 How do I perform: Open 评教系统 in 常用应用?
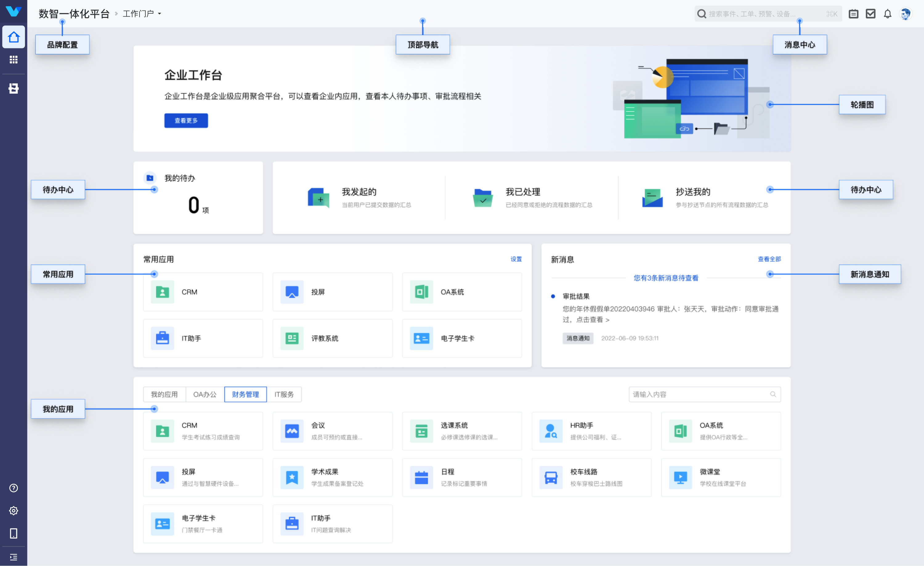coord(332,338)
